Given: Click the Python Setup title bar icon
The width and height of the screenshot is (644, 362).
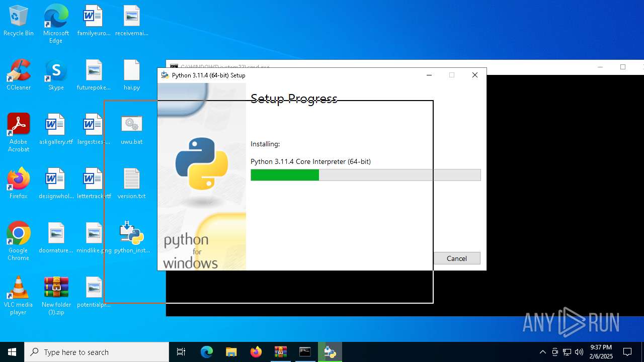Looking at the screenshot, I should (165, 75).
